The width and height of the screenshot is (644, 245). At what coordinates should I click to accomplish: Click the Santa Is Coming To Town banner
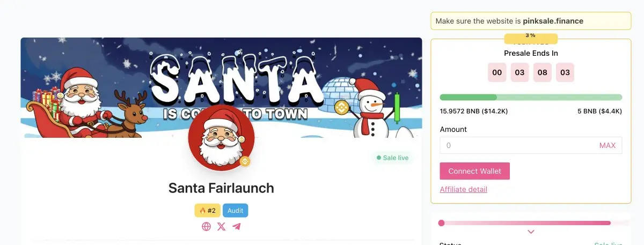pos(221,88)
